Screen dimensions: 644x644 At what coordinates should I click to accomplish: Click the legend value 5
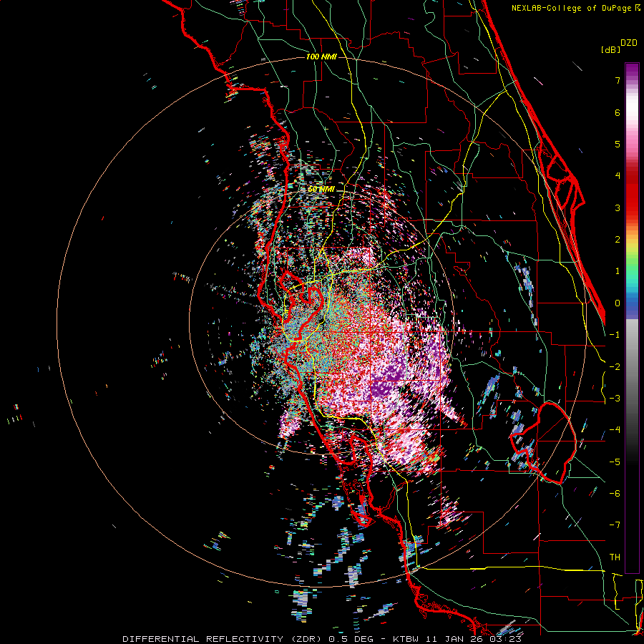point(618,144)
